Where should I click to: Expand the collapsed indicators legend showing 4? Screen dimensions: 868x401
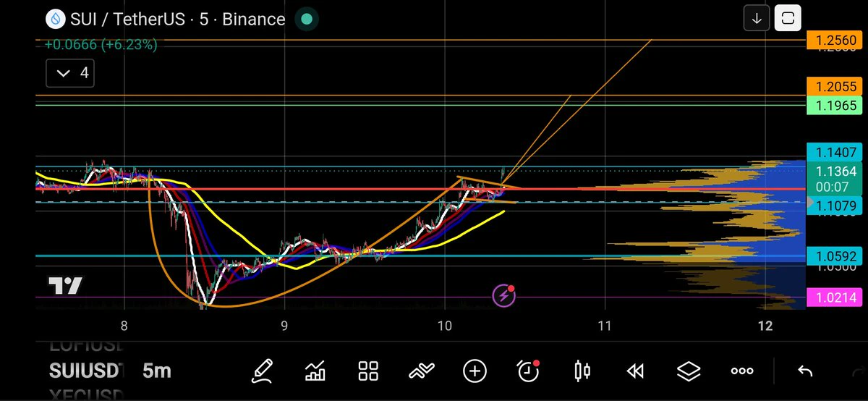[x=70, y=73]
